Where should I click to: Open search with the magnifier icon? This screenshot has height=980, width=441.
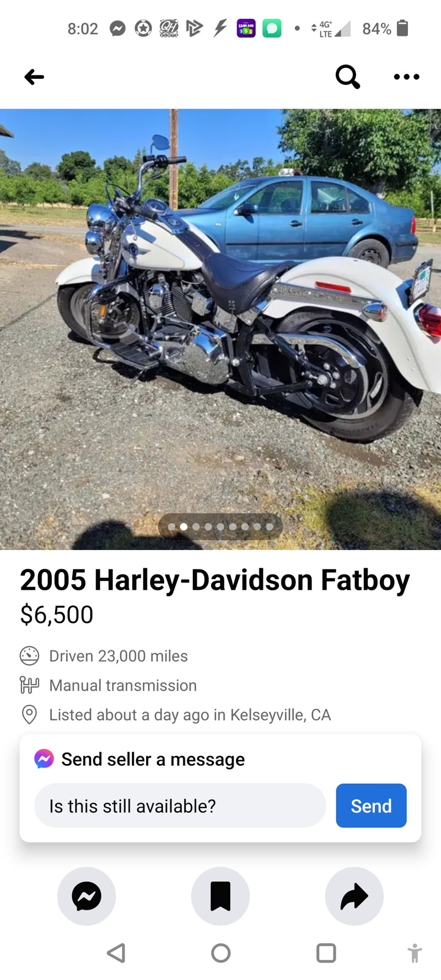[x=348, y=77]
